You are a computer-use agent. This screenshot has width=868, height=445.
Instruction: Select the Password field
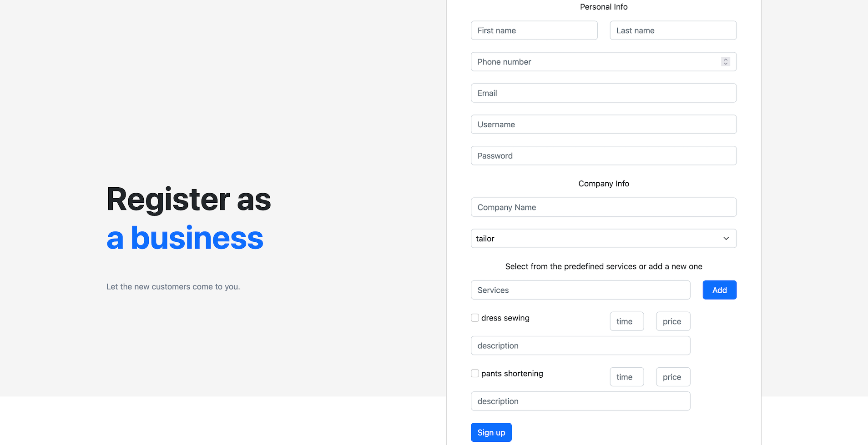pyautogui.click(x=603, y=156)
